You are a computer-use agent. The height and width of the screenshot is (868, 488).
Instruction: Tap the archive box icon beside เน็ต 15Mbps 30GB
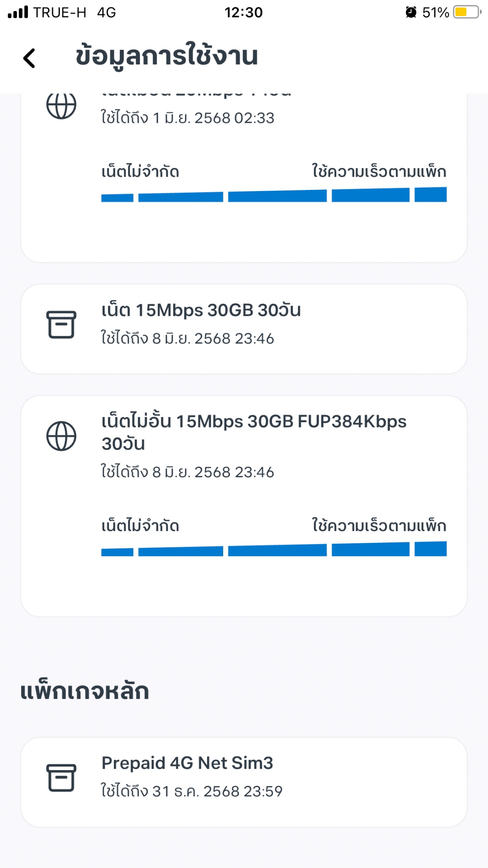coord(61,325)
